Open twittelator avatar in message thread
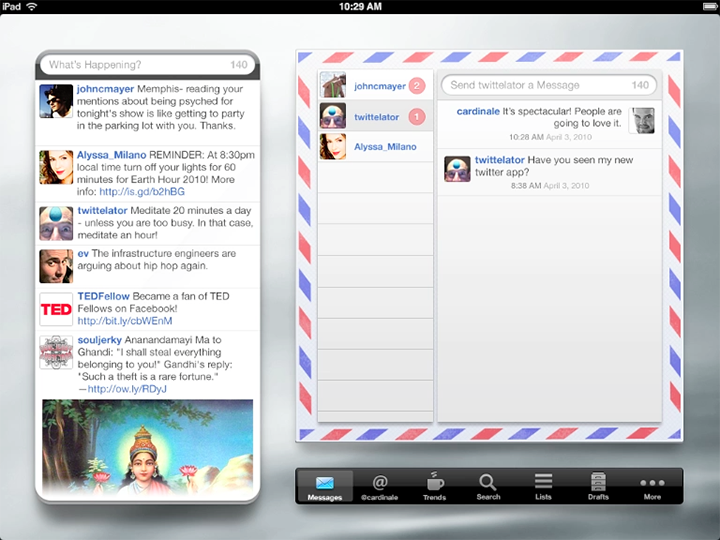Image resolution: width=720 pixels, height=540 pixels. coord(457,169)
